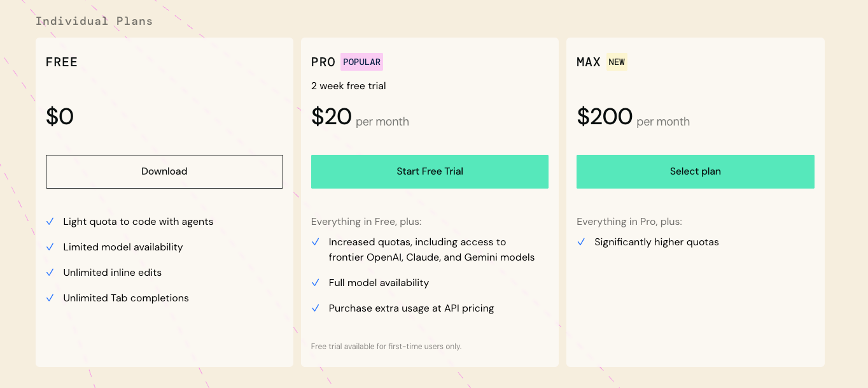Click the checkmark beside Light quota to code
The height and width of the screenshot is (388, 868).
coord(50,221)
